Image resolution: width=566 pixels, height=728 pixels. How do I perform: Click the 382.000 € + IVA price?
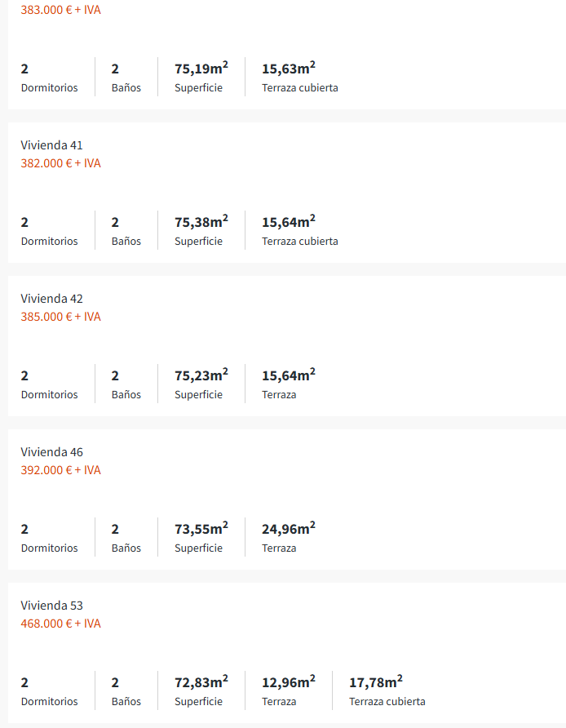point(60,163)
